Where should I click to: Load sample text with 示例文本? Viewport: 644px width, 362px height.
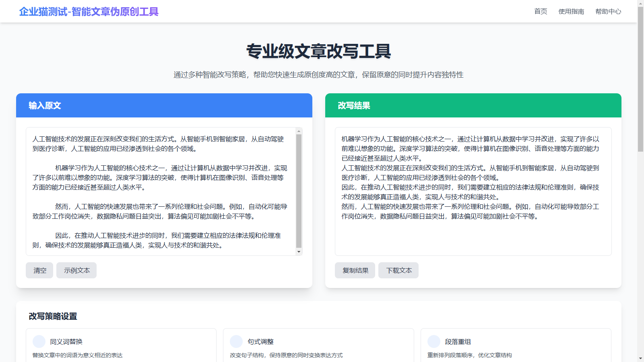[x=76, y=270]
